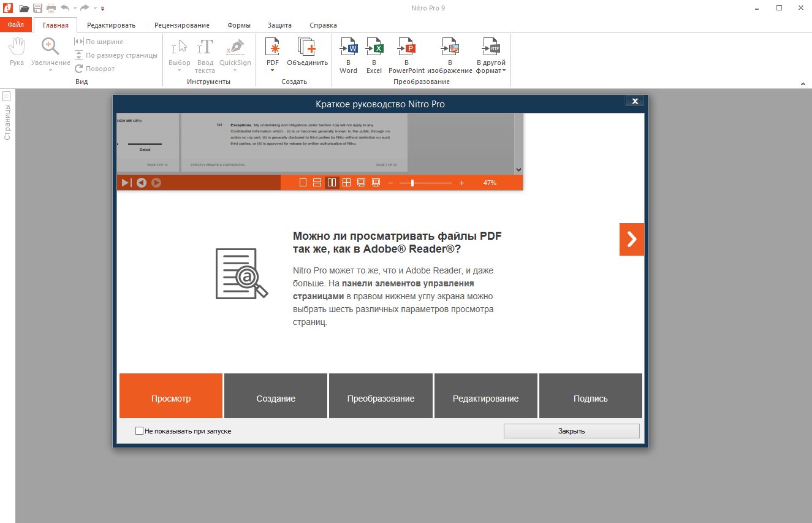Click the Увеличение magnifier icon
The height and width of the screenshot is (523, 812).
(50, 47)
